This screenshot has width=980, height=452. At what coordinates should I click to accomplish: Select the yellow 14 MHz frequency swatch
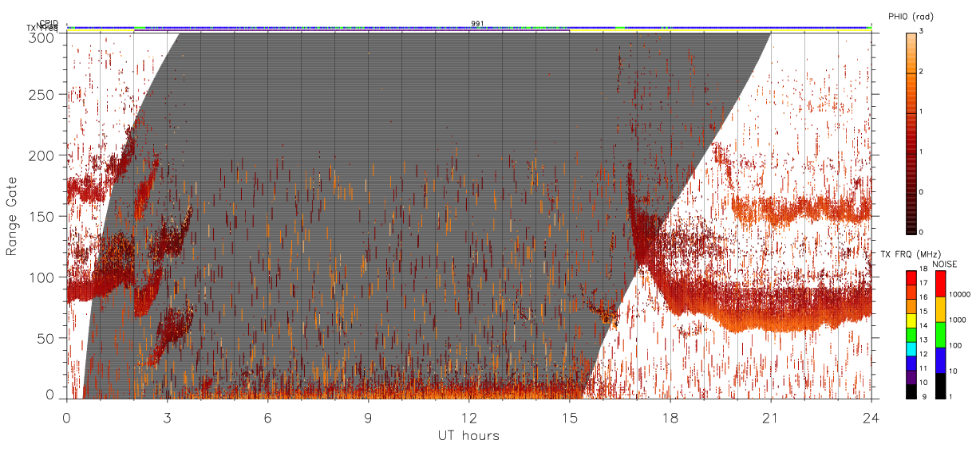(x=911, y=320)
